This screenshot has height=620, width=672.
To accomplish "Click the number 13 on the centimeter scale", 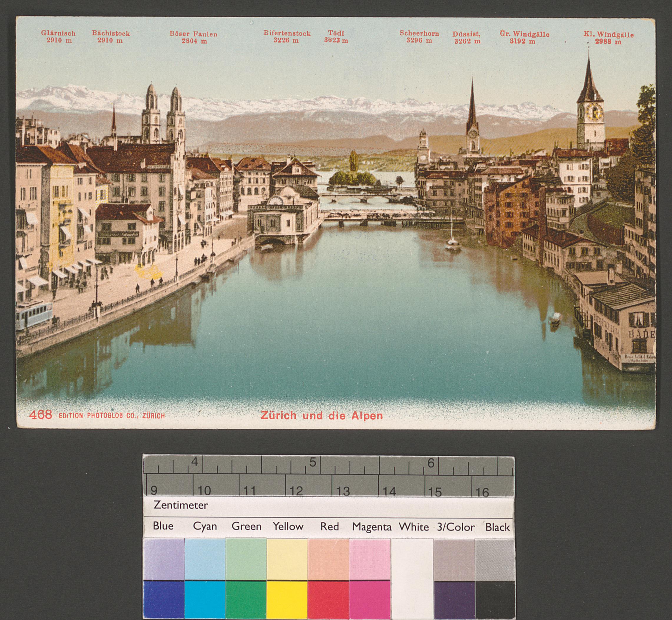I will tap(343, 491).
